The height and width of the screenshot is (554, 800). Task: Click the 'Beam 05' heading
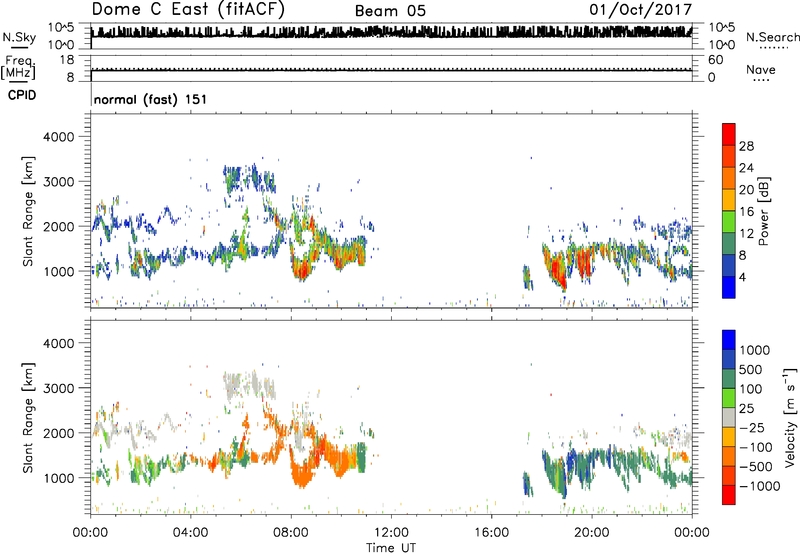[390, 11]
